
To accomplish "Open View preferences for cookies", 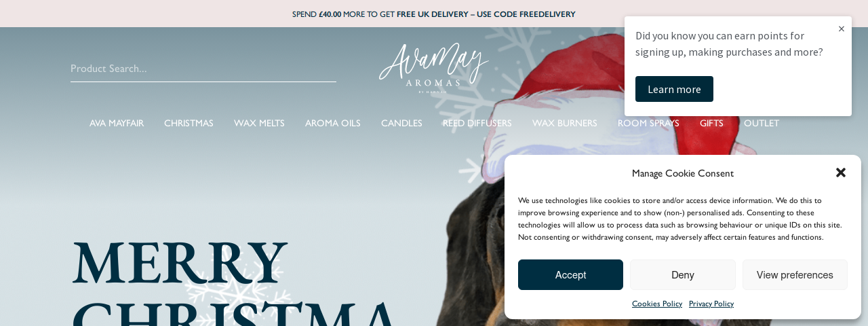I will [795, 275].
